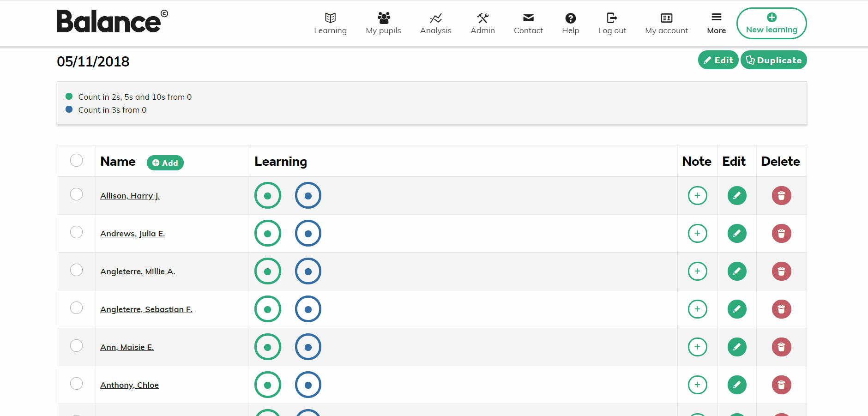This screenshot has width=868, height=416.
Task: Click the green Count in 2s legend dot
Action: [69, 96]
